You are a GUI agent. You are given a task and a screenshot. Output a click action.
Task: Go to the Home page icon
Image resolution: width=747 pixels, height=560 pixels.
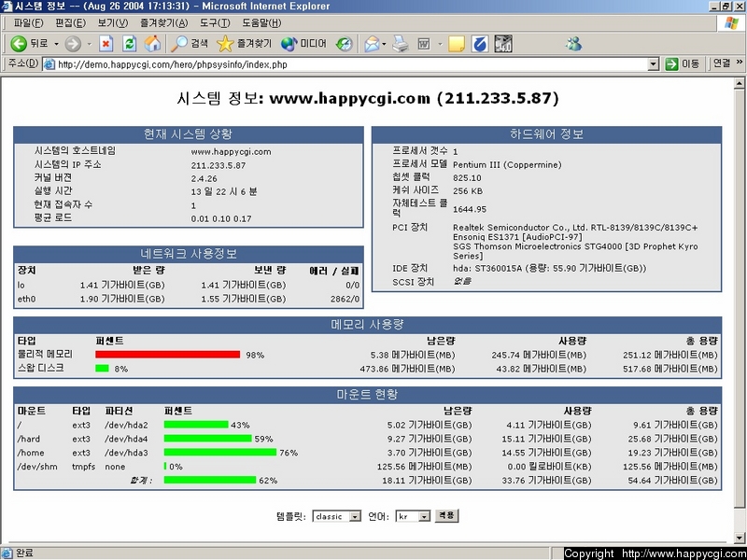tap(152, 44)
